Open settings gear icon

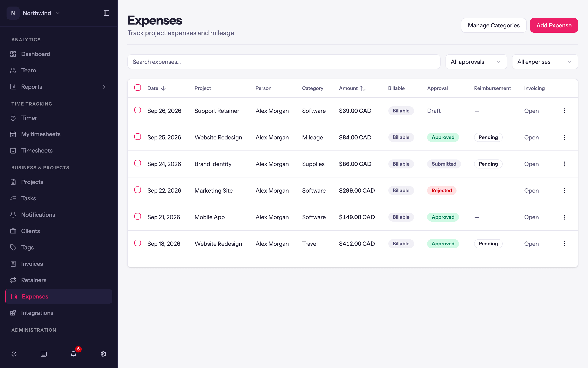103,354
